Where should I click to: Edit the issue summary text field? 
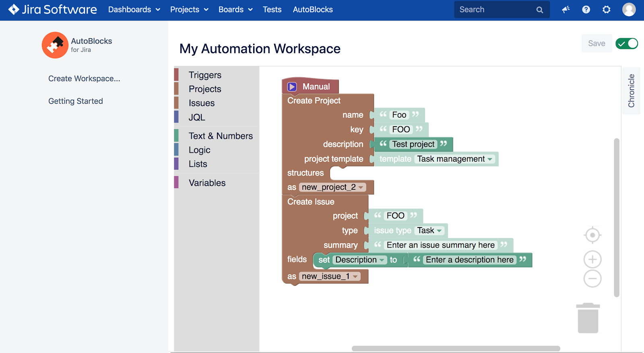click(x=441, y=245)
